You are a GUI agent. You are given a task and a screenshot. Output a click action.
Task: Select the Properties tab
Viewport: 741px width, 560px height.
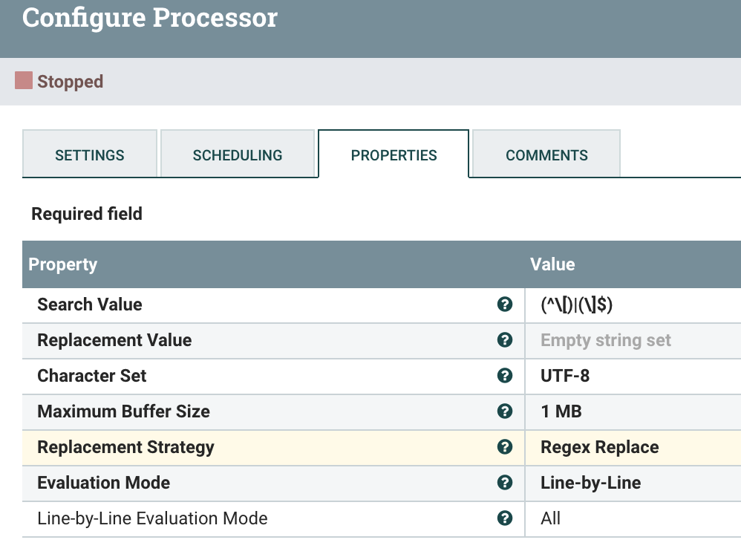394,155
